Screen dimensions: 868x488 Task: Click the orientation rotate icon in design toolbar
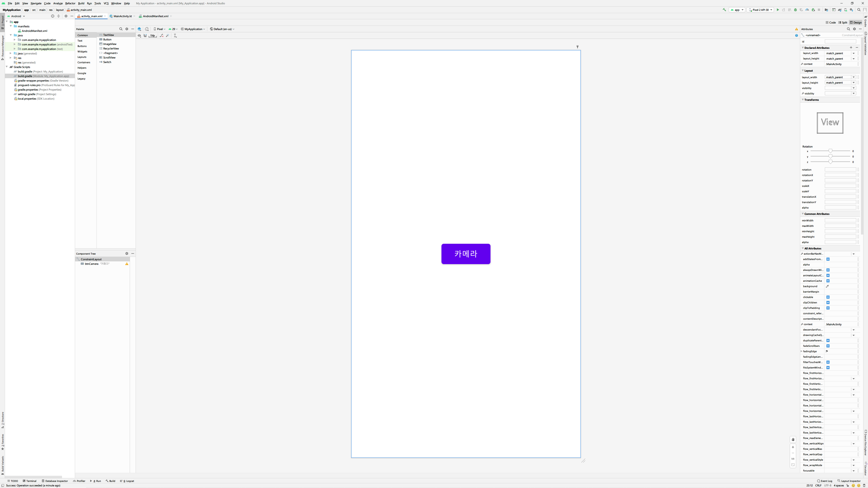[146, 29]
